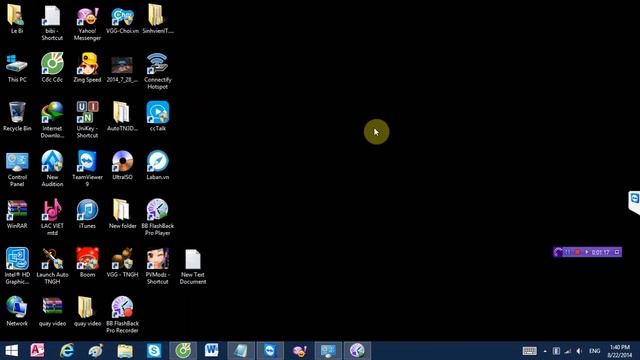Viewport: 640px width, 360px height.
Task: Open Microsoft Word from the taskbar
Action: point(212,351)
